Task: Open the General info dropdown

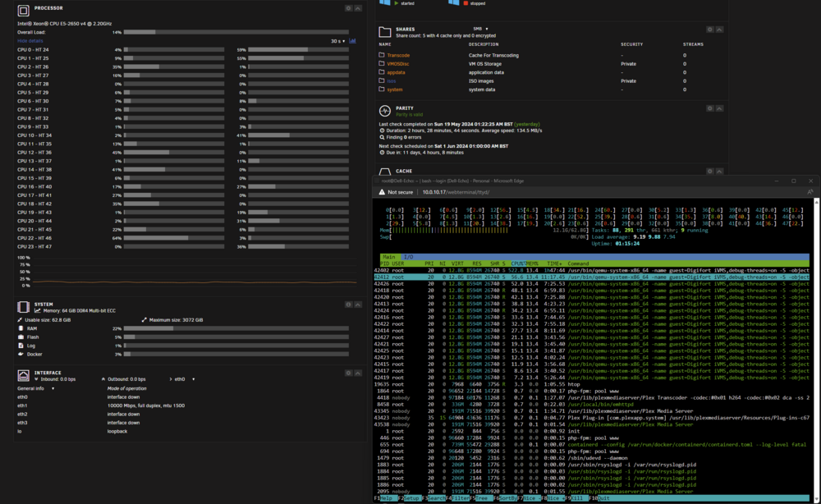Action: 35,388
